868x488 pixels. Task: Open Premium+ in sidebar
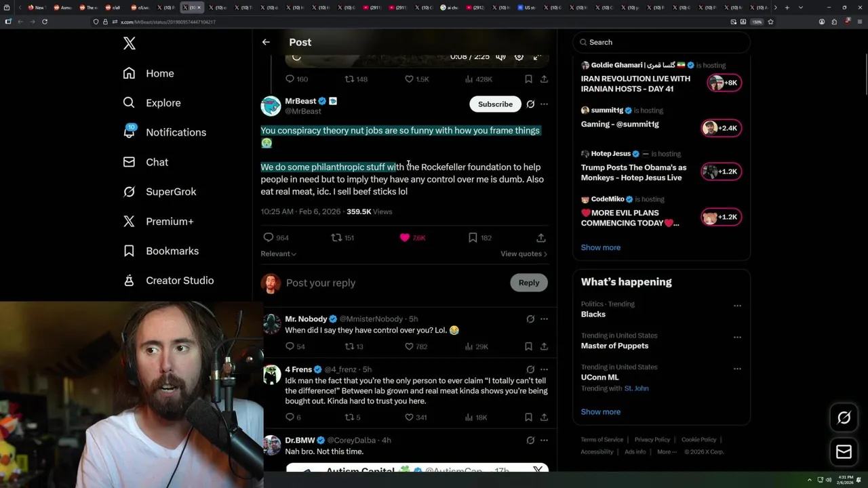coord(158,221)
